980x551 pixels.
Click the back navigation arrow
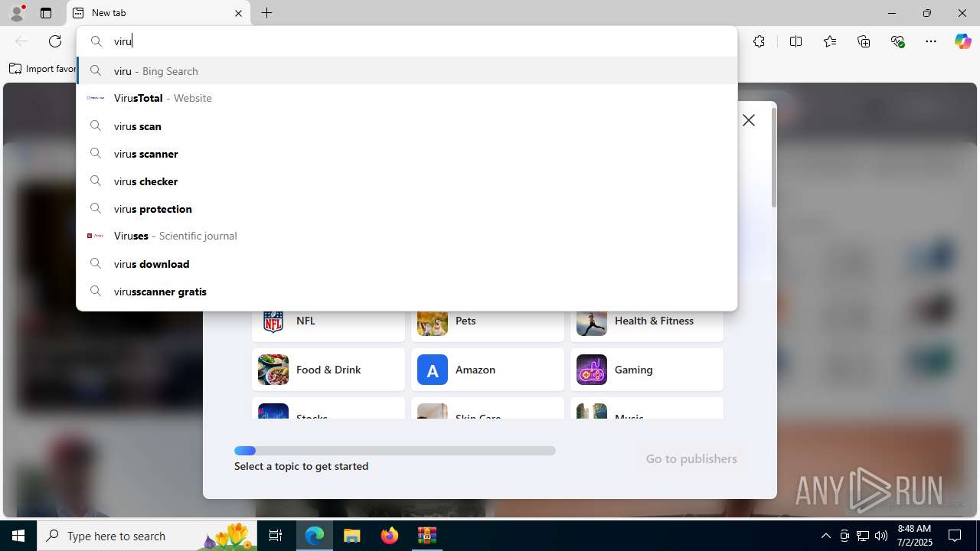(21, 41)
